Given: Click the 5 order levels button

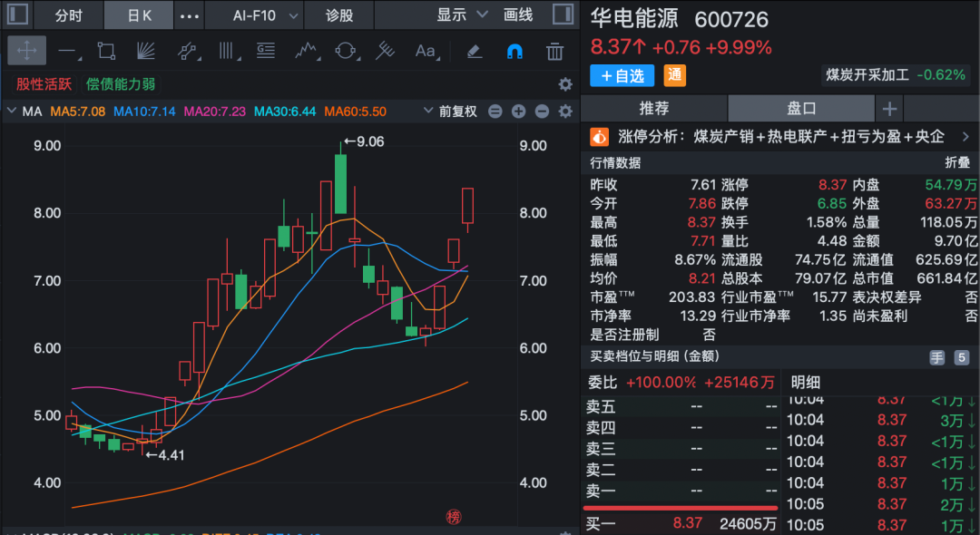Looking at the screenshot, I should [961, 357].
